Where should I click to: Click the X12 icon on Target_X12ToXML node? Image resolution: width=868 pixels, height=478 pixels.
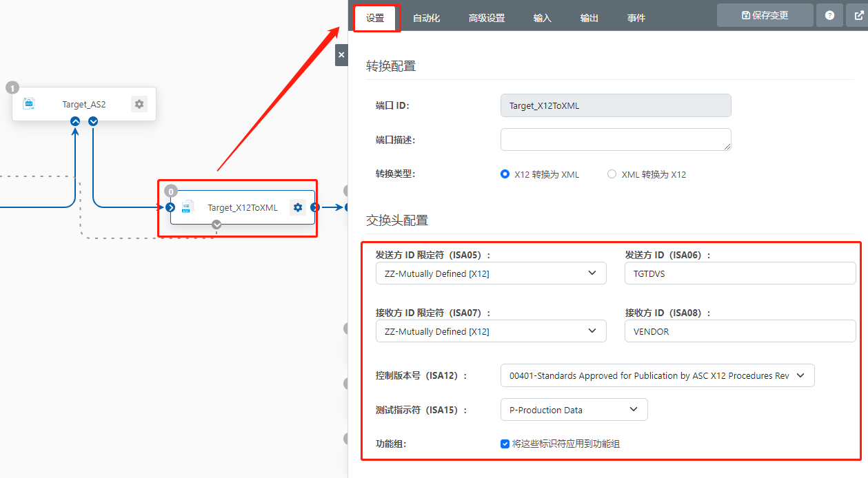click(186, 207)
